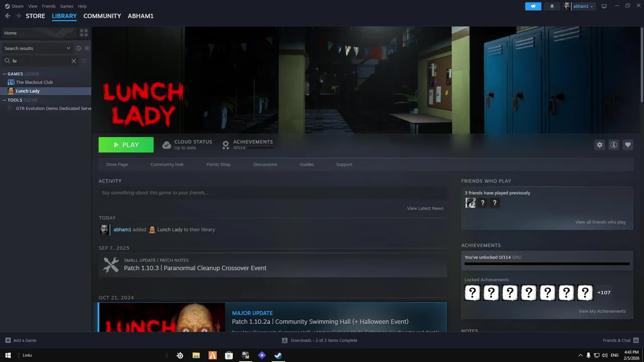Image resolution: width=644 pixels, height=362 pixels.
Task: Open the Friends menu
Action: click(49, 6)
